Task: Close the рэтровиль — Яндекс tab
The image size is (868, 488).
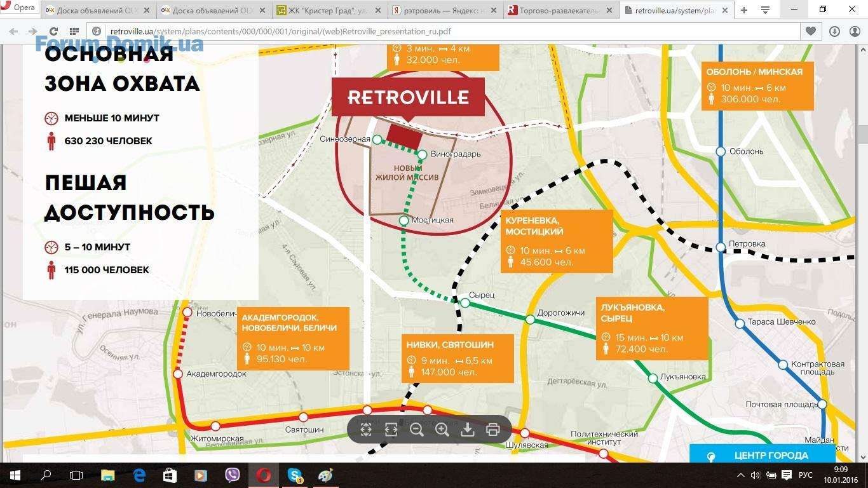Action: tap(494, 10)
